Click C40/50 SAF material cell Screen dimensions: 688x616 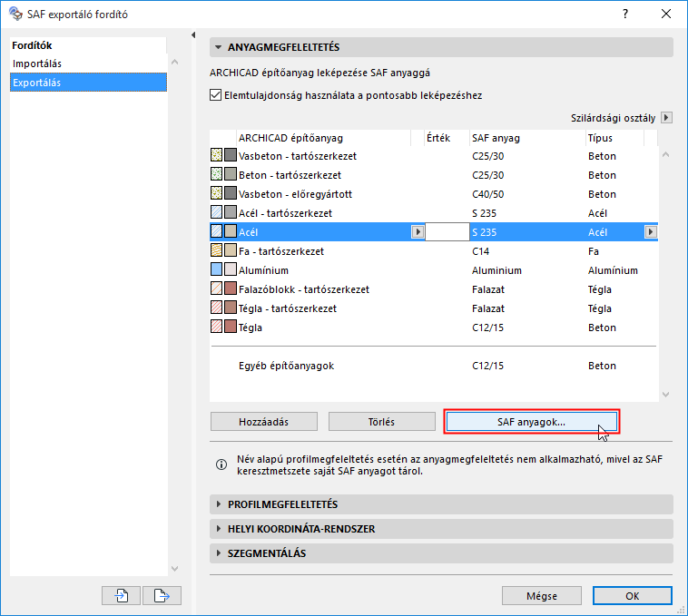488,194
